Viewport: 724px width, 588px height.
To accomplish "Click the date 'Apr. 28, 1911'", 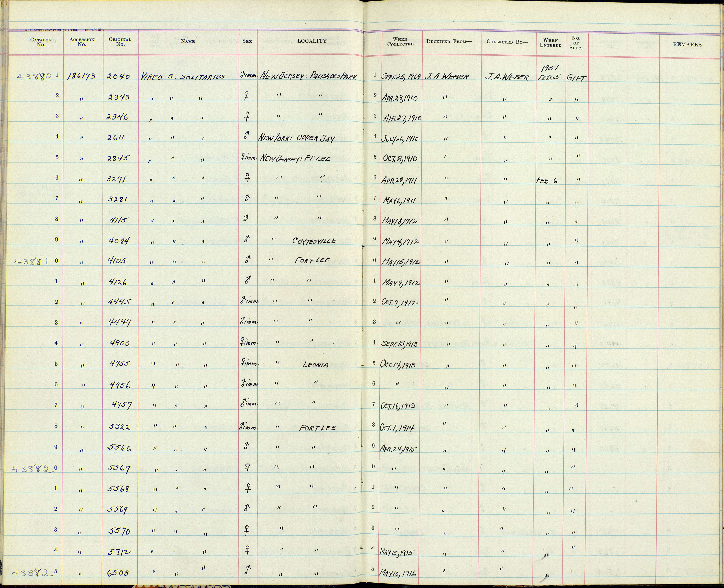I will [x=400, y=180].
